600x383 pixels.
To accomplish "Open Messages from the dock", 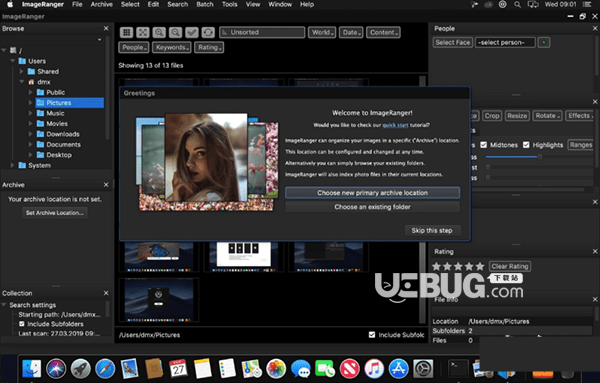I will pos(300,368).
